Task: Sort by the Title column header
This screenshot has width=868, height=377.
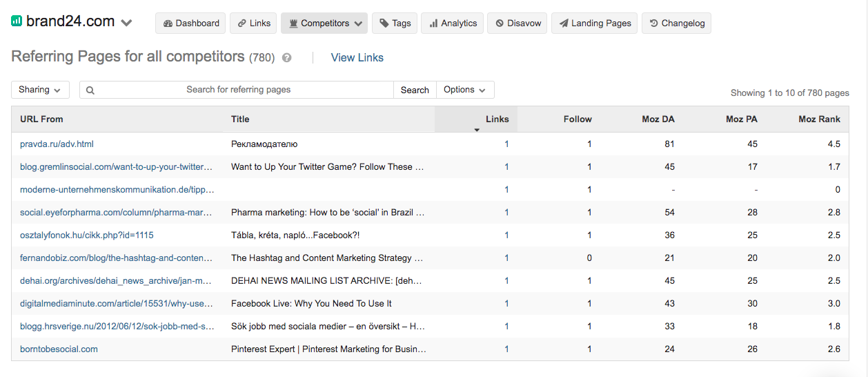Action: pos(240,119)
